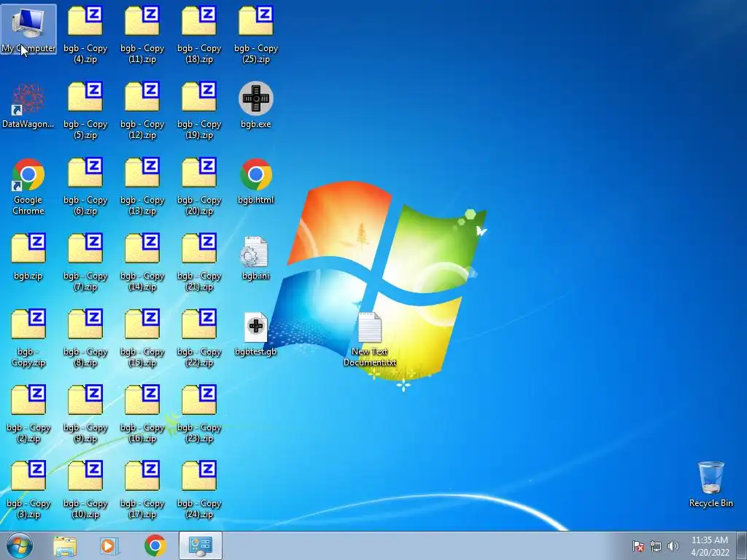Select bgb - Copy (18).zip
747x560 pixels.
(199, 35)
